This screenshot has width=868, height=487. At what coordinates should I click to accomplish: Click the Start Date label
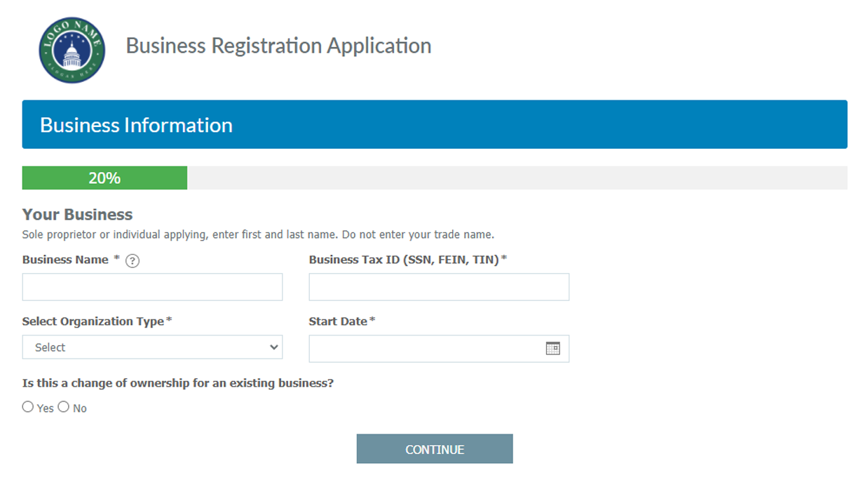click(338, 321)
